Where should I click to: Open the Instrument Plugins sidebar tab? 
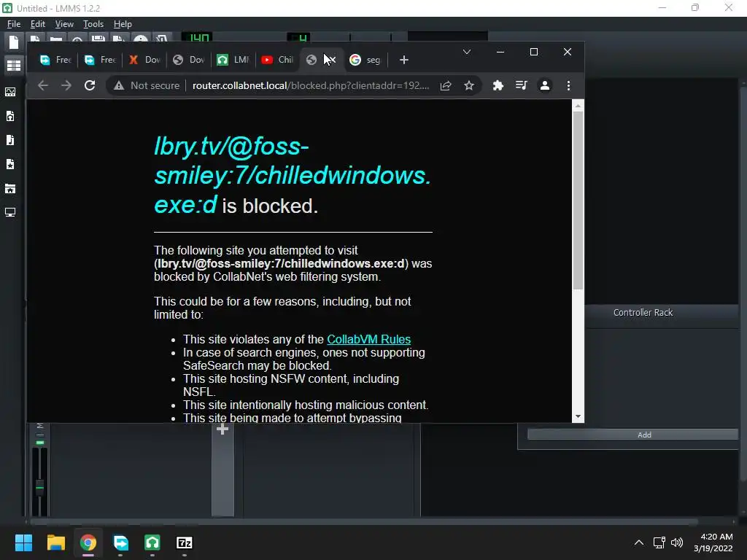pos(10,92)
